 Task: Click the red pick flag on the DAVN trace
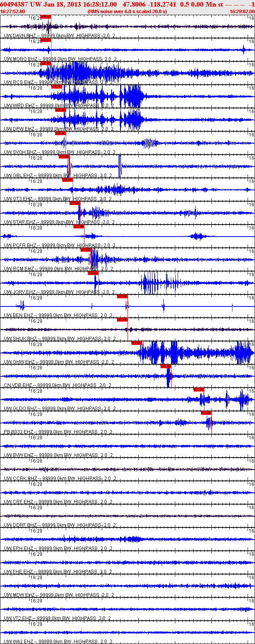45,17
